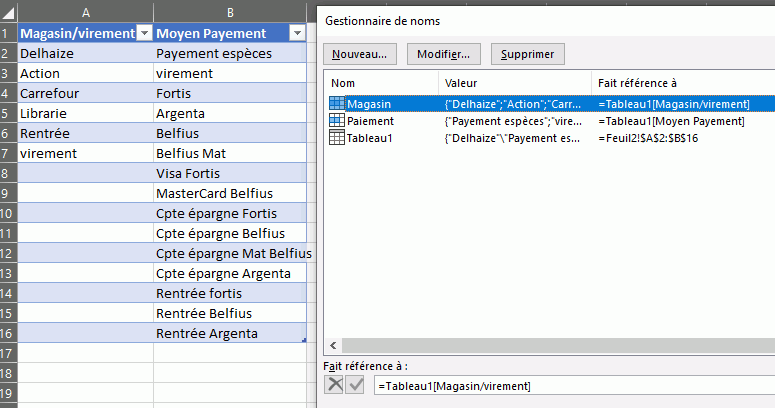Open the Magasin/virement column filter dropdown
Screen dimensions: 775x408
143,33
